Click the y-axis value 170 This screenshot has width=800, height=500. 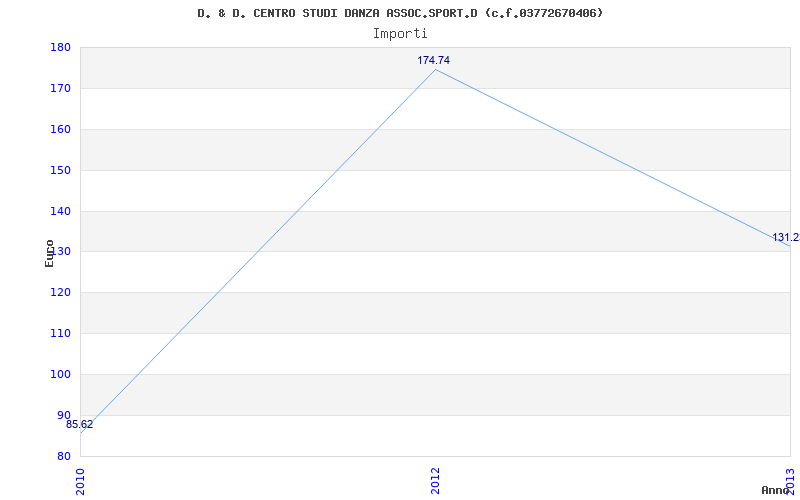(60, 88)
